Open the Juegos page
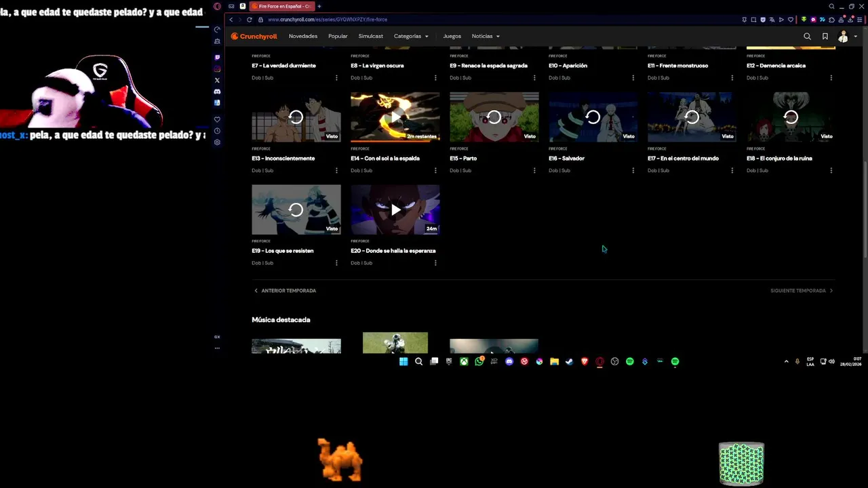The image size is (868, 488). (x=452, y=36)
